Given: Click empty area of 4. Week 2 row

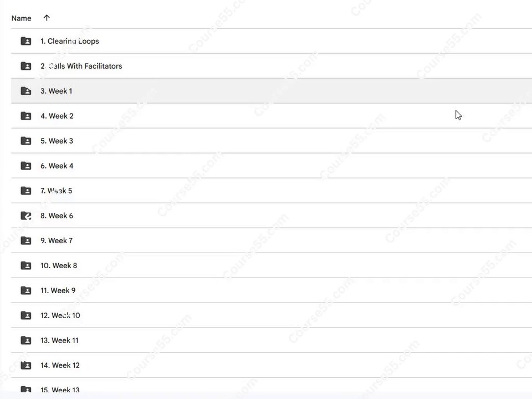Looking at the screenshot, I should (272, 116).
